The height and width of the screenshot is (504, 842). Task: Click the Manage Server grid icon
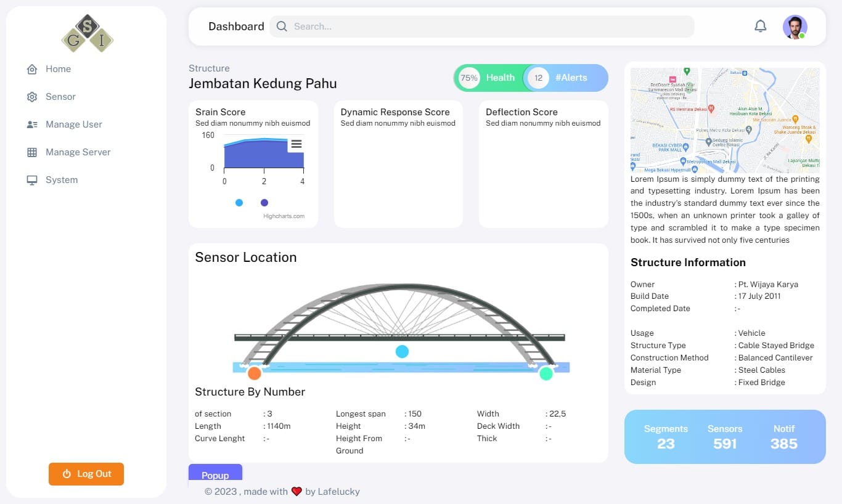click(x=32, y=152)
